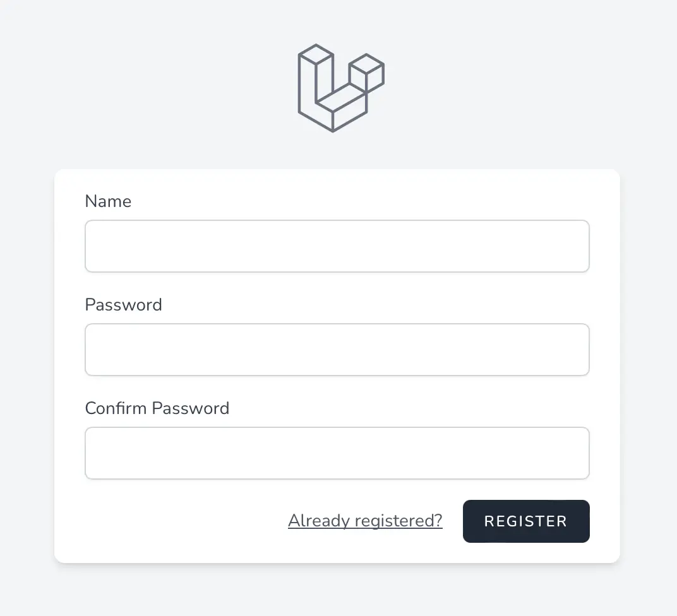Submit the form with REGISTER

pyautogui.click(x=525, y=521)
